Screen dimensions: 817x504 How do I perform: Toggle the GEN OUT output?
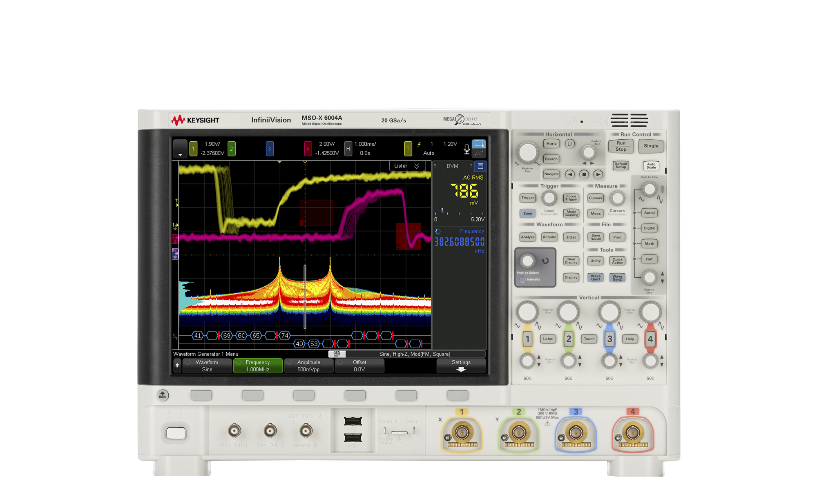coord(337,354)
